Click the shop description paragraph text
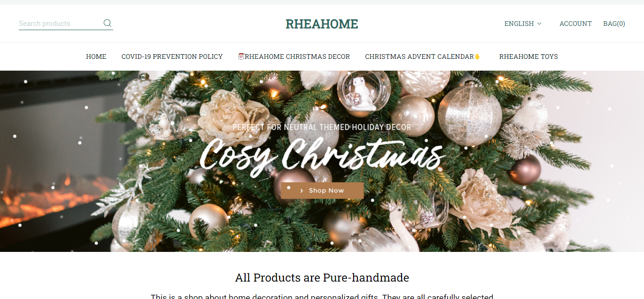Viewport: 644px width, 299px height. [322, 296]
